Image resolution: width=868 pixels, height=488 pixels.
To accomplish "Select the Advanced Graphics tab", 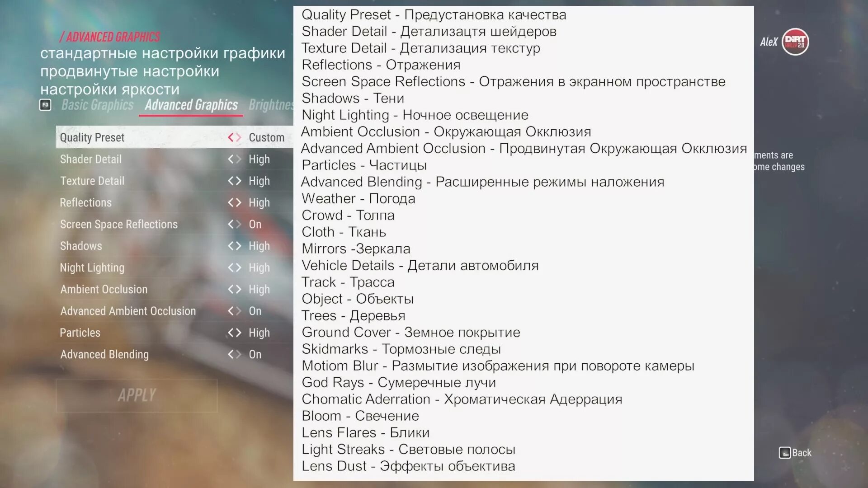I will pos(191,105).
